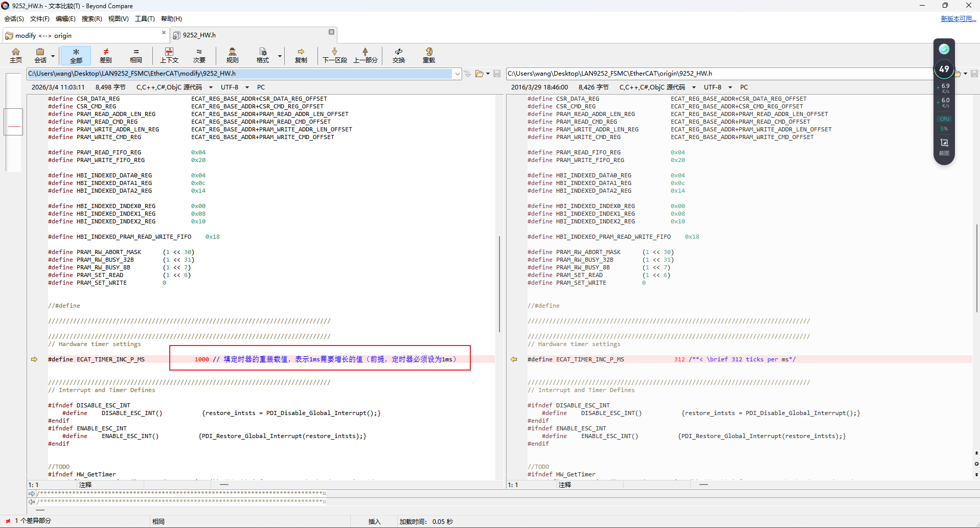Toggle the 相同 same lines filter

(x=136, y=55)
